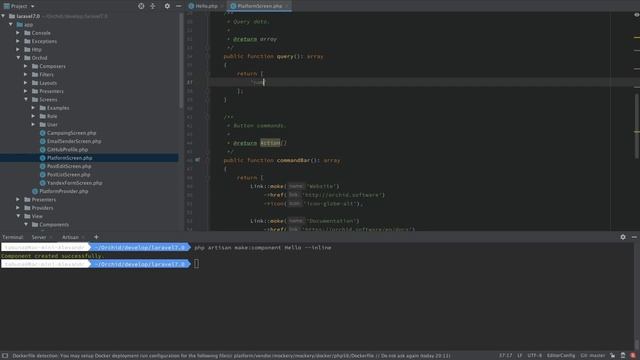Expand the Layouts folder arrow
Viewport: 640px width, 360px height.
[26, 83]
